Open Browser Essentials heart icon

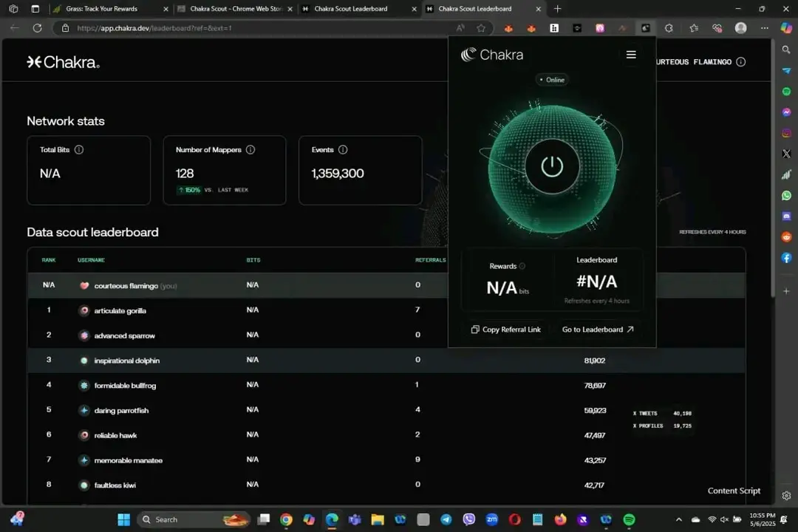(x=717, y=28)
